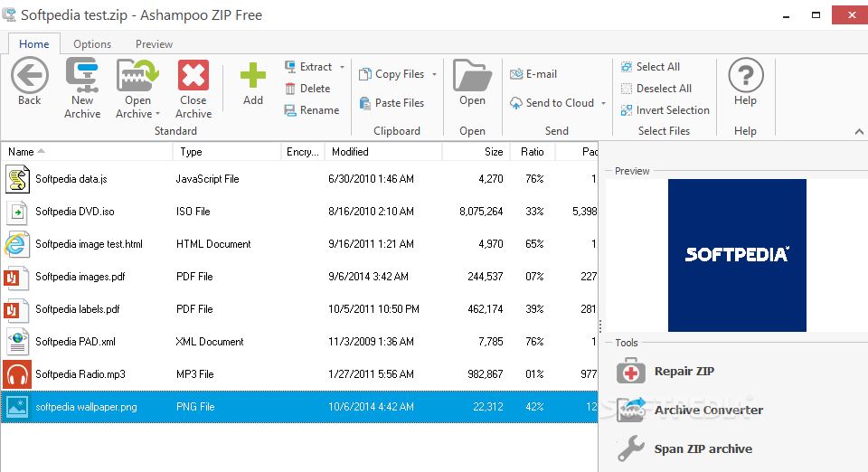
Task: Open the Open Archive dropdown arrow
Action: pos(157,114)
